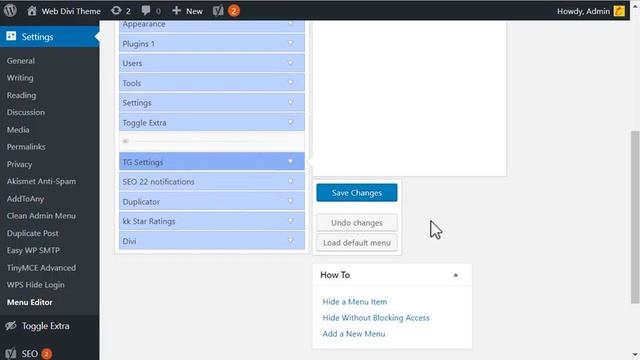
Task: Expand the Toggle Extra item dropdown arrow
Action: (x=290, y=122)
